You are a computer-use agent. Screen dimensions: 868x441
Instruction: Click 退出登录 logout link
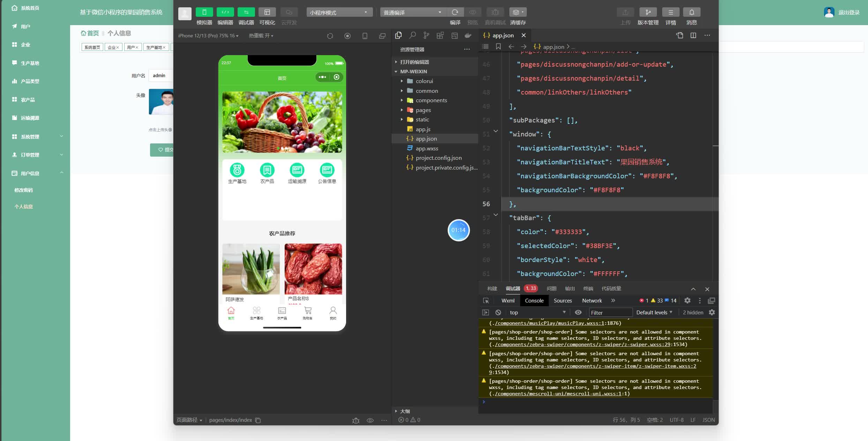[848, 12]
